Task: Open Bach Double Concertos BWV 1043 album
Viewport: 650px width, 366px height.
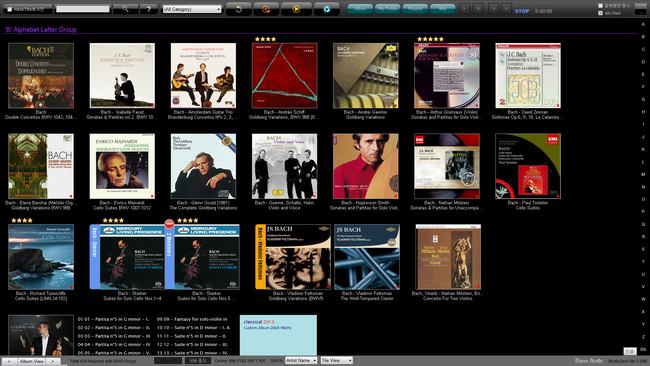Action: pyautogui.click(x=41, y=75)
